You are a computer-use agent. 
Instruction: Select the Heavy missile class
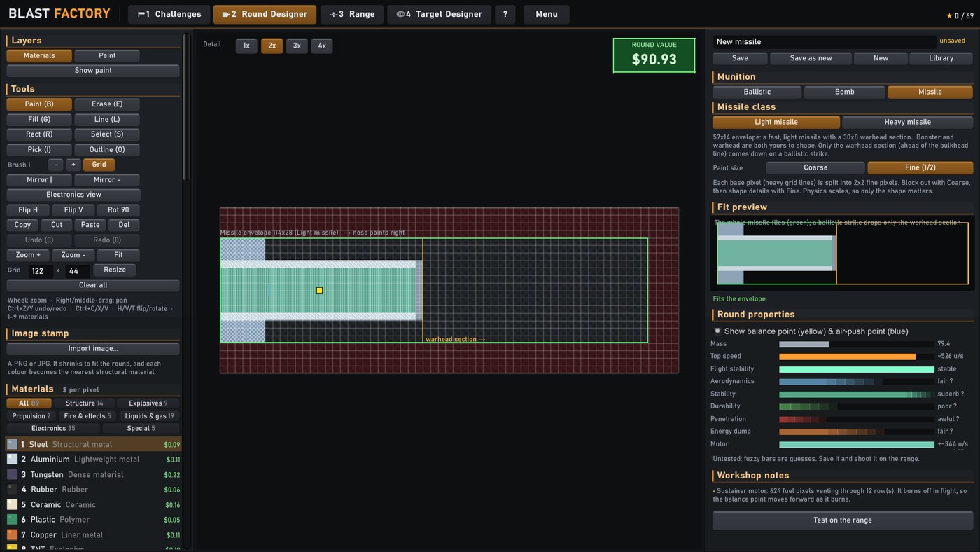(907, 123)
